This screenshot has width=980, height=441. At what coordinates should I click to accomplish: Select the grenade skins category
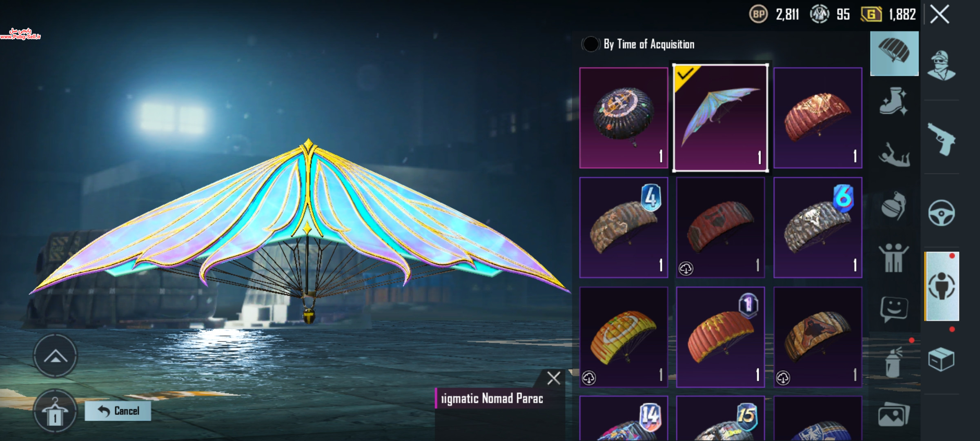(x=893, y=206)
